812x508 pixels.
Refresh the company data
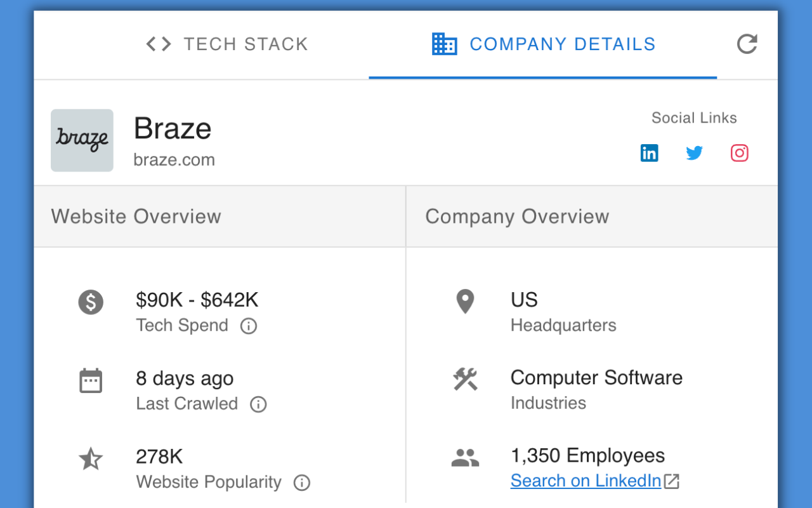click(747, 44)
